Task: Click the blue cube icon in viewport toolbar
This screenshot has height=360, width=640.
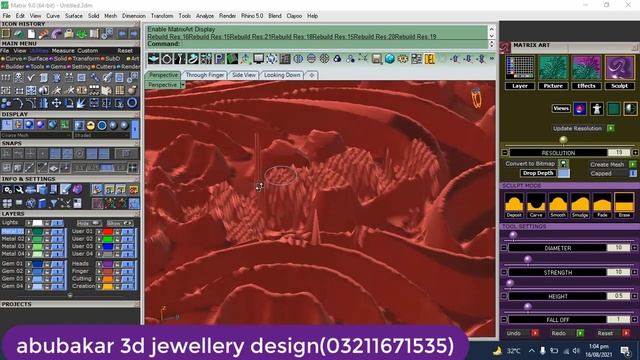Action: [x=390, y=59]
